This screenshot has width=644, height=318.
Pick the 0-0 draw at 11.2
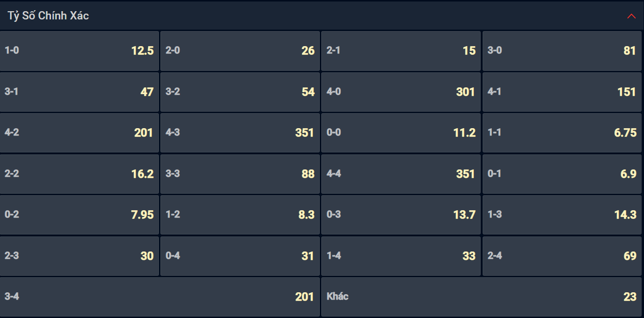coord(401,133)
